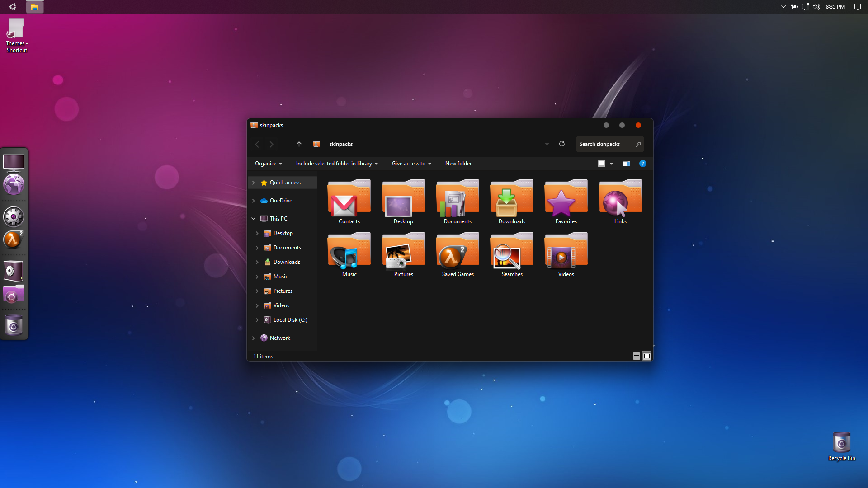Image resolution: width=868 pixels, height=488 pixels.
Task: Click the refresh button in address bar
Action: [x=562, y=144]
